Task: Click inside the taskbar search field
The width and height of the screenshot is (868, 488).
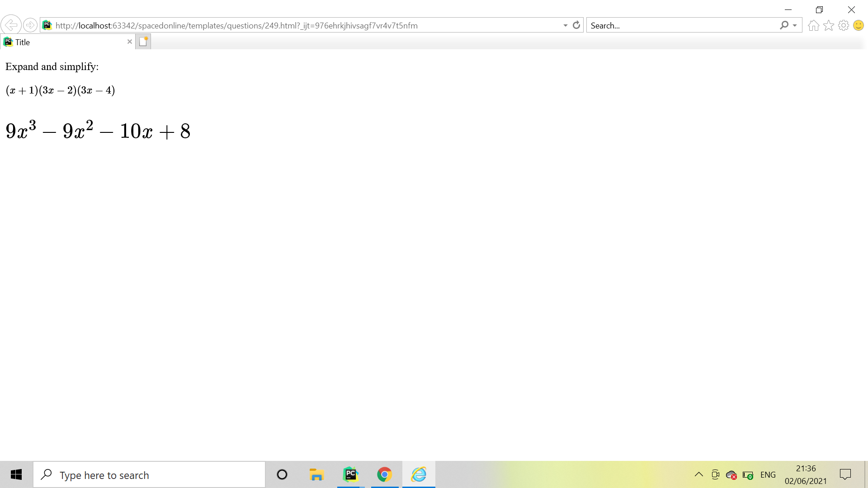Action: [x=149, y=474]
